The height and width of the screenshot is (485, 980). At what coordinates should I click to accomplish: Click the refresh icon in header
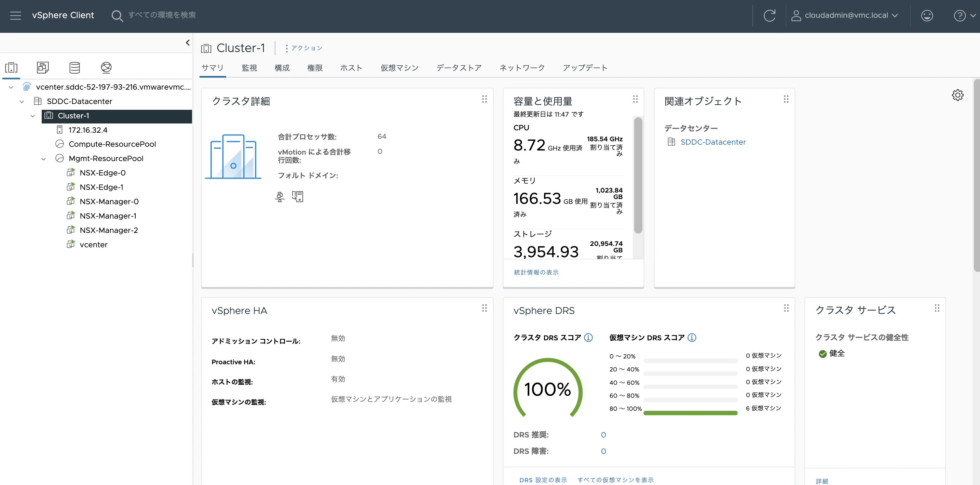769,16
